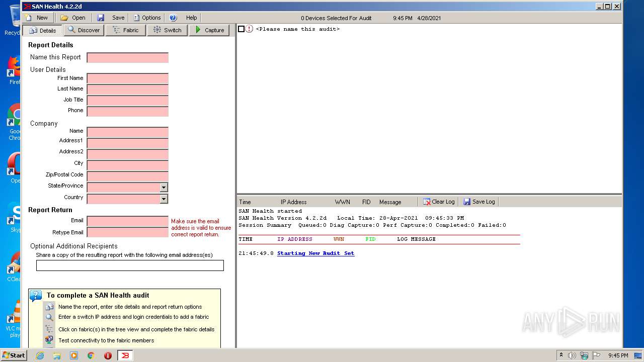
Task: Open Windows Media Player from taskbar
Action: coord(74,355)
